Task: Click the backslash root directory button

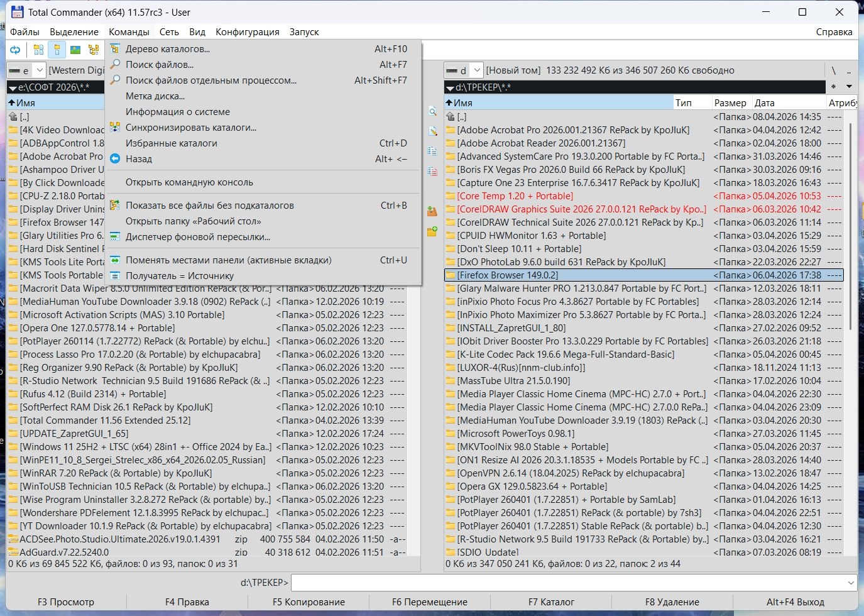Action: click(x=833, y=70)
